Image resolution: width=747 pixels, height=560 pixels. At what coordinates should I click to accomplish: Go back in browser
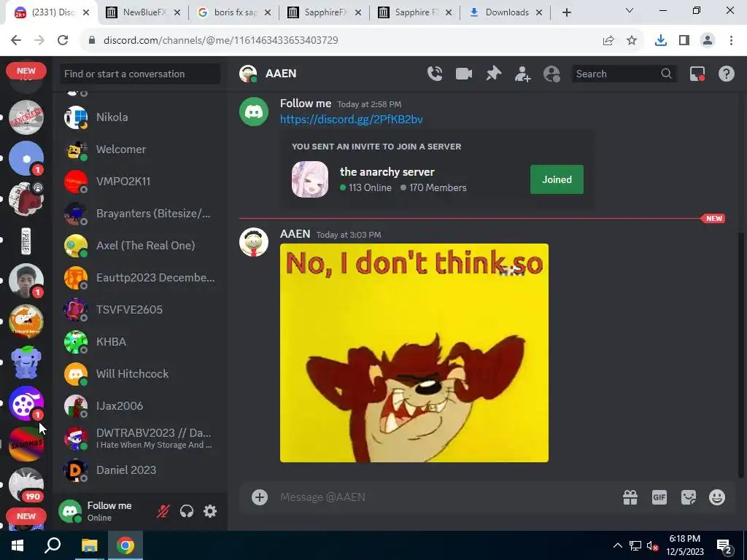point(16,41)
